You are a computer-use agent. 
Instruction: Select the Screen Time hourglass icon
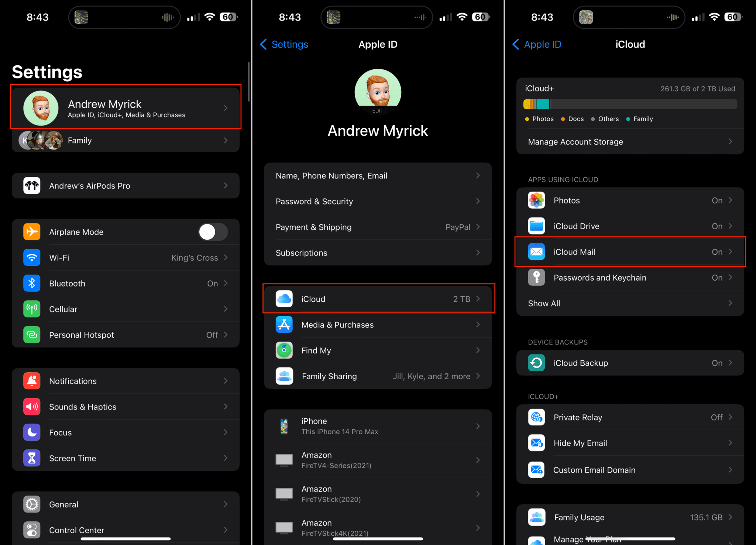(x=32, y=458)
